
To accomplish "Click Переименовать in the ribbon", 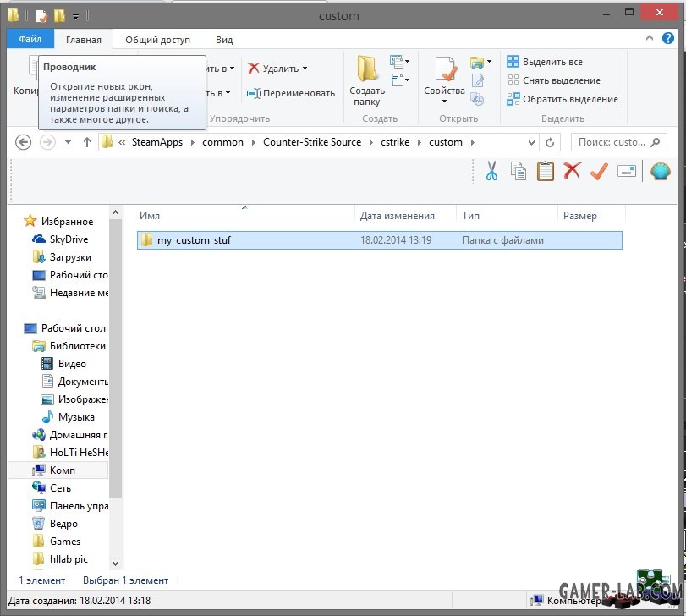I will pos(291,93).
